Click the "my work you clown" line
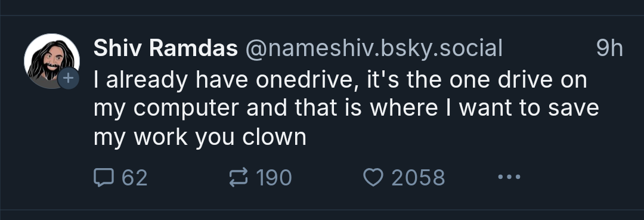 tap(200, 137)
